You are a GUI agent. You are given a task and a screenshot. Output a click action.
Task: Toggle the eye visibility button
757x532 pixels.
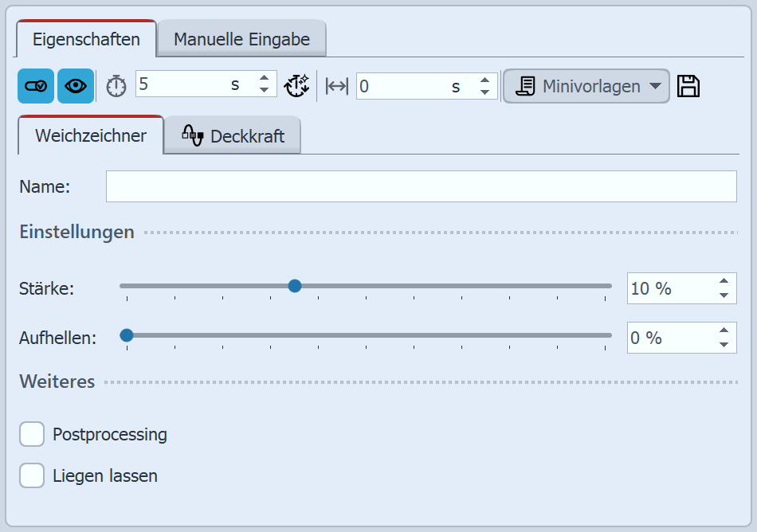(76, 86)
